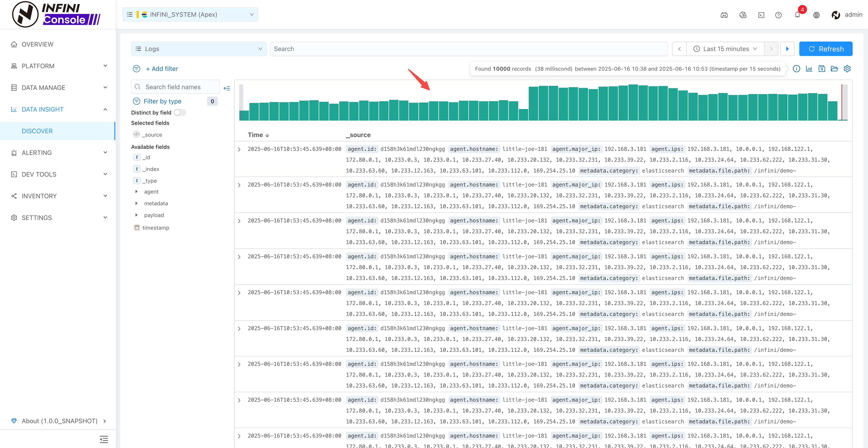Open the discover settings gear icon
The width and height of the screenshot is (868, 448).
(847, 69)
